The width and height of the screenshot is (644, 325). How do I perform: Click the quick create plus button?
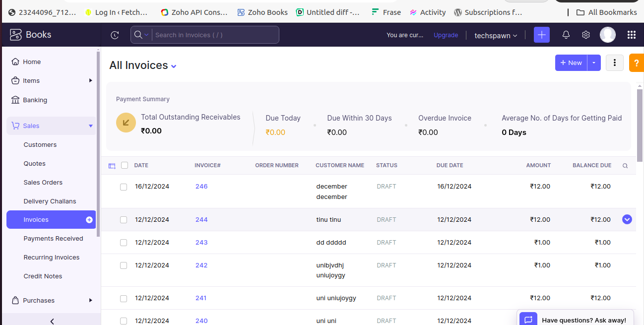541,35
